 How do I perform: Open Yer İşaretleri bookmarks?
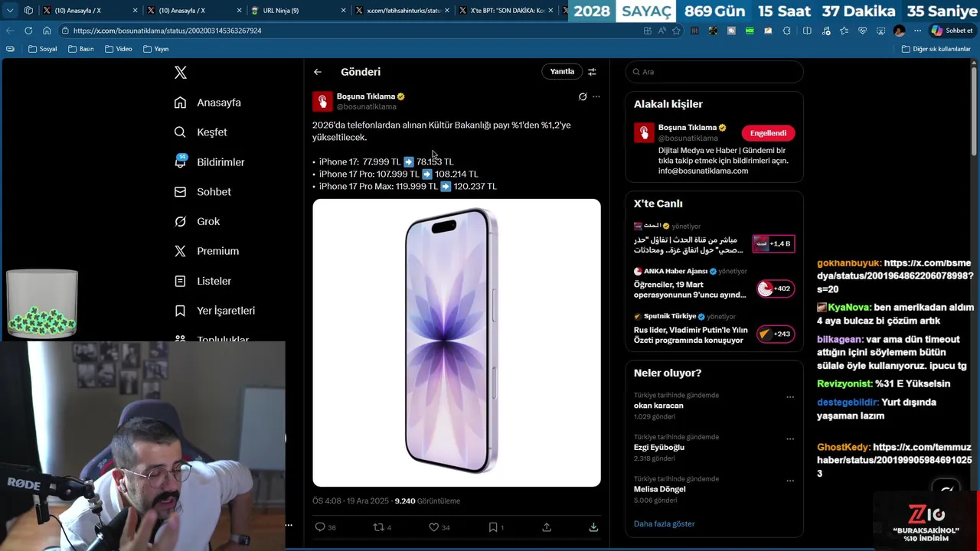click(x=214, y=311)
